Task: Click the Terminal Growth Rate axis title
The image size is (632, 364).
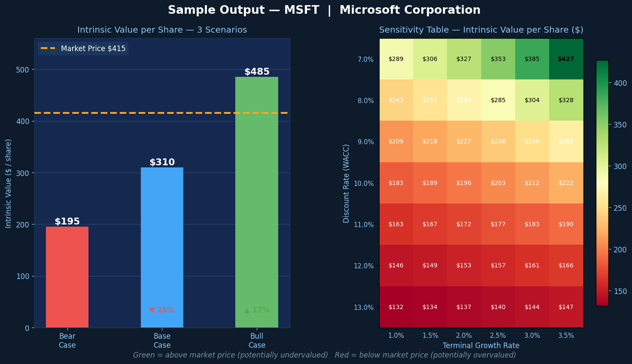Action: (481, 346)
